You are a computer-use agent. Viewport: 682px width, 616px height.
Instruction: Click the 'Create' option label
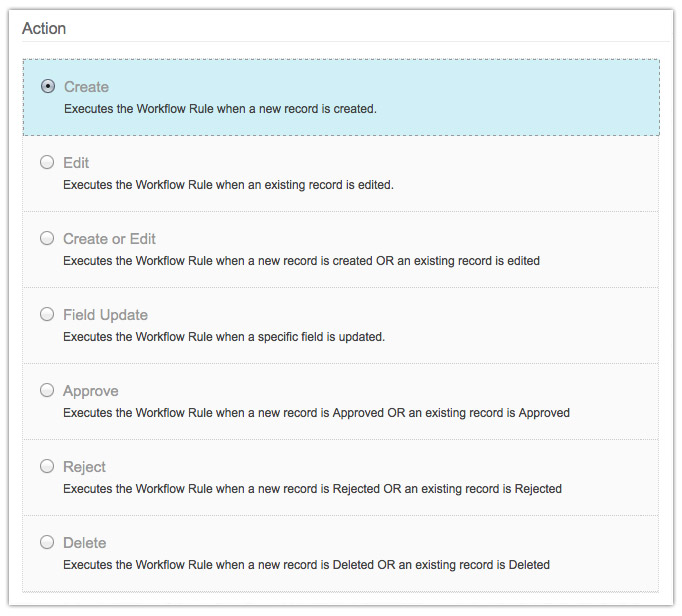pos(86,87)
